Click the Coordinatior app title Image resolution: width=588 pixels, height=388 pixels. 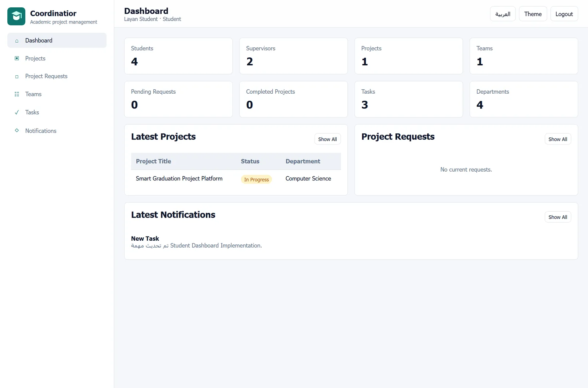pyautogui.click(x=53, y=13)
